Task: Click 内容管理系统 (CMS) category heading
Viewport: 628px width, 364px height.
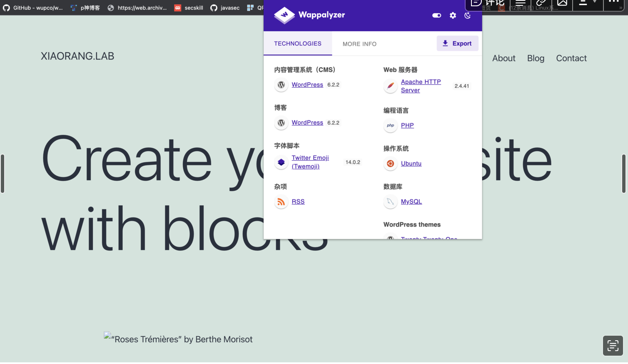Action: coord(304,70)
